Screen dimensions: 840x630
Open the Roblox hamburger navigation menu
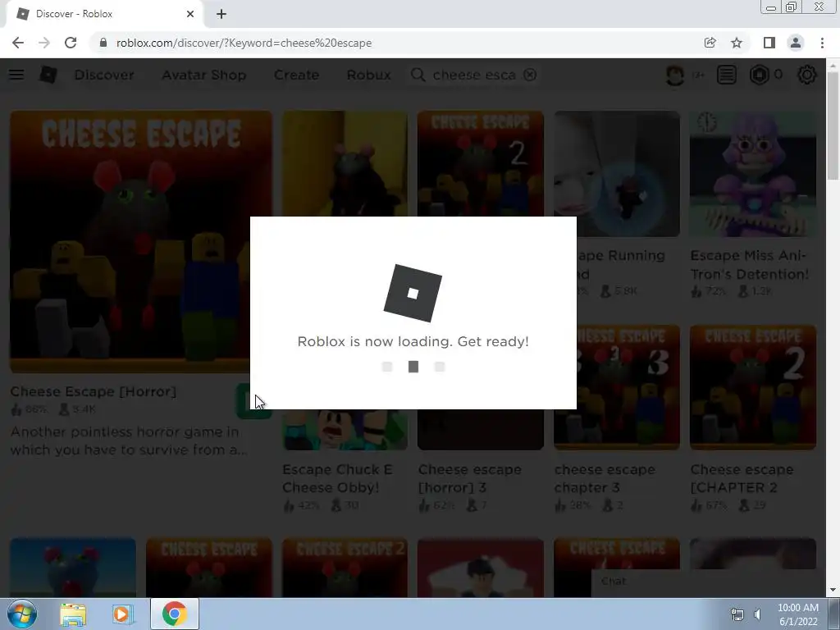tap(16, 75)
